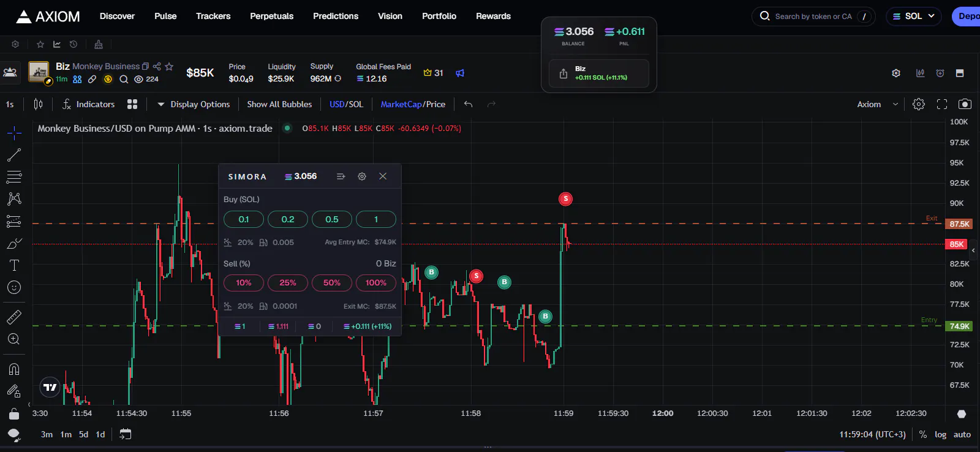Click the blue megaphone icon
This screenshot has width=980, height=452.
[460, 73]
